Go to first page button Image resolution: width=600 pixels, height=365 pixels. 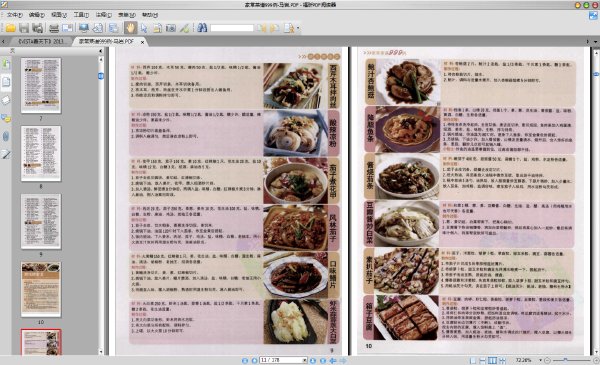coord(245,360)
